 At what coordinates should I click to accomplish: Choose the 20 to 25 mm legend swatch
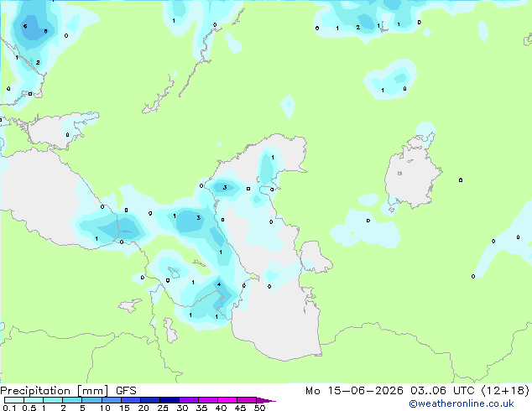pos(149,400)
